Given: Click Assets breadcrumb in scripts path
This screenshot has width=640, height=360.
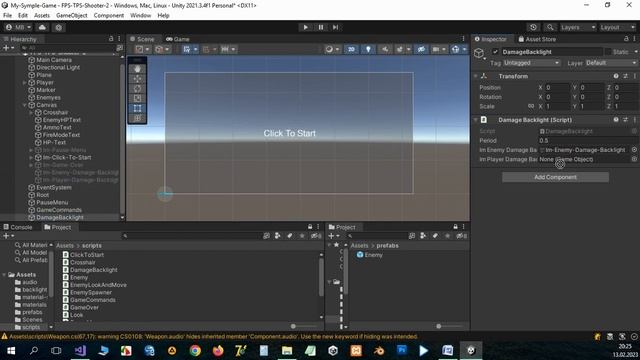Looking at the screenshot, I should (x=65, y=245).
